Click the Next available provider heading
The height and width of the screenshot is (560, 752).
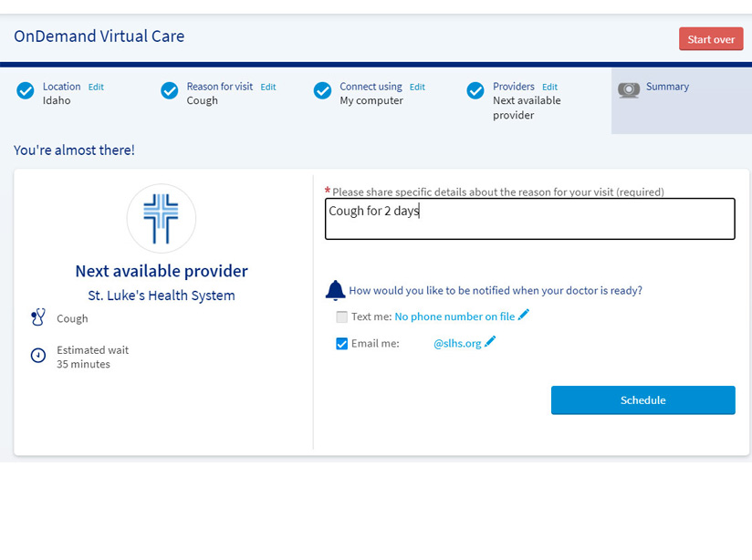tap(162, 271)
